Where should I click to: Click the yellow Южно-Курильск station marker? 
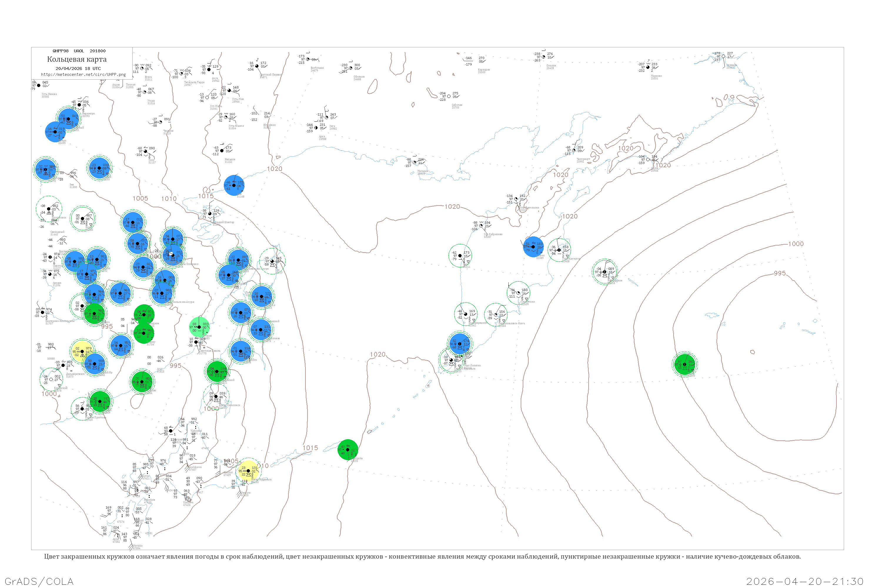(x=248, y=471)
